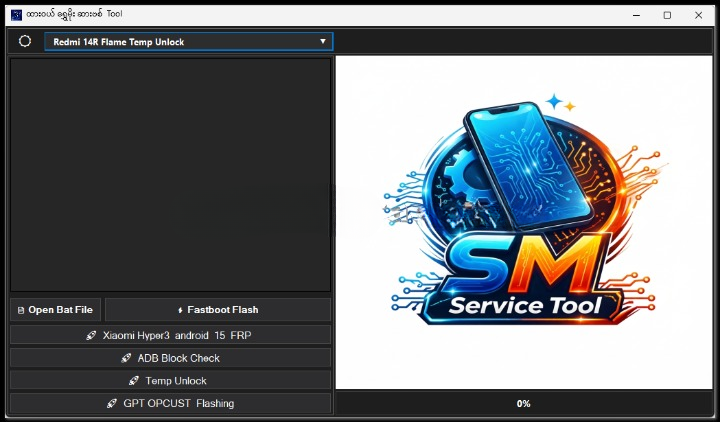
Task: Click the rocket icon beside Temp Unlock
Action: pos(134,381)
